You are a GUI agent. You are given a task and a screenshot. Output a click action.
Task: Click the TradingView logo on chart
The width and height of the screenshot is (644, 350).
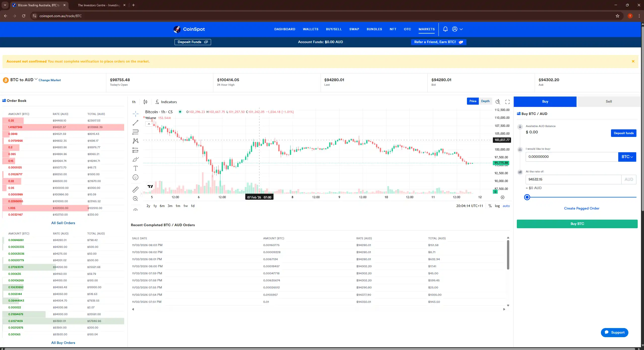(x=150, y=186)
